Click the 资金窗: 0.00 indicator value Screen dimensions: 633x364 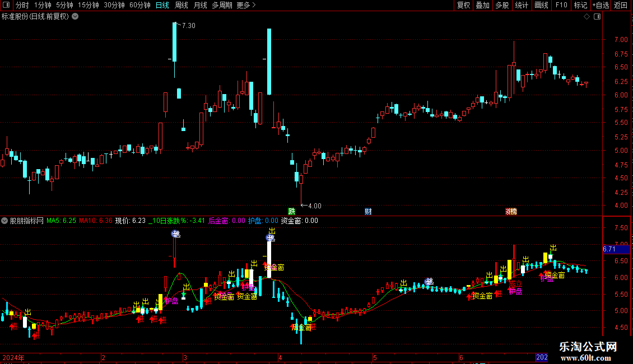tap(299, 221)
